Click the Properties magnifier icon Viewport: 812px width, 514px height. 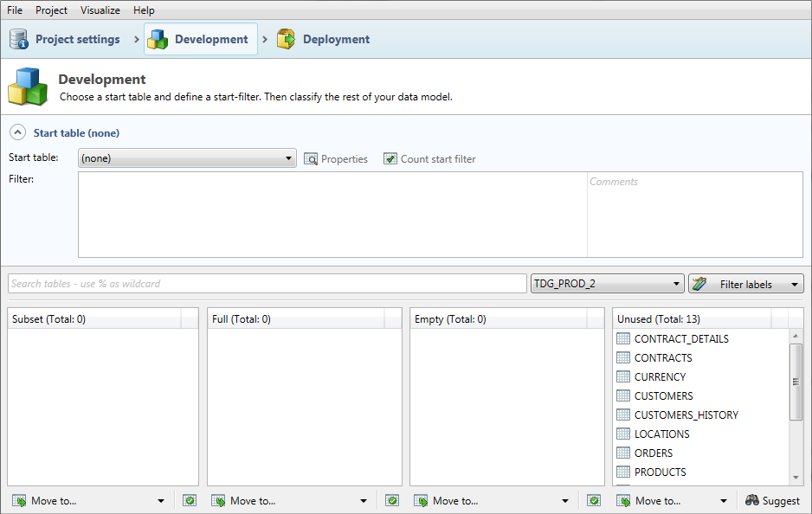tap(312, 159)
